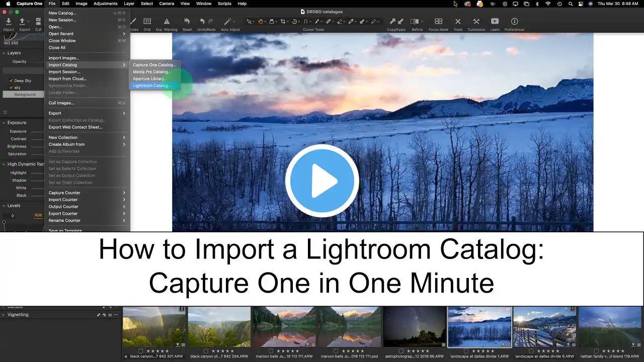Click the Trash toolbar icon
The image size is (644, 362).
tap(458, 22)
